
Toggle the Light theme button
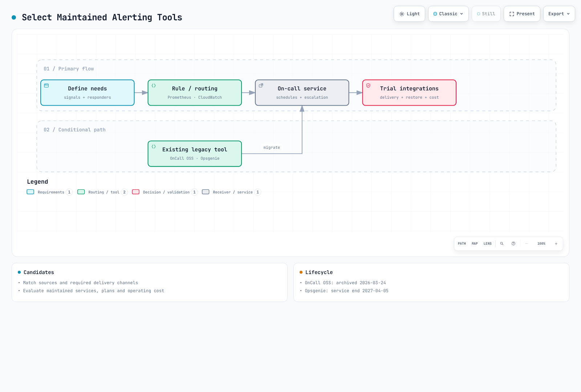click(409, 14)
